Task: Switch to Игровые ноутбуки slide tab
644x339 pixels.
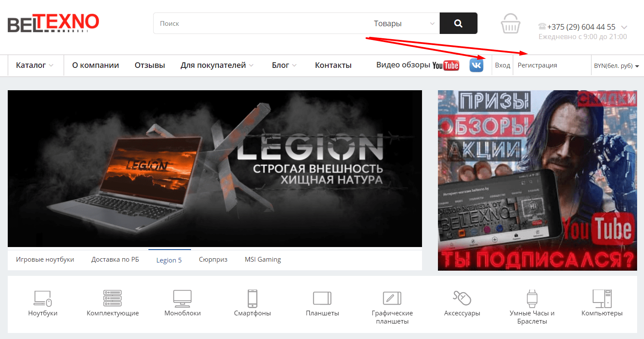Action: [x=45, y=260]
